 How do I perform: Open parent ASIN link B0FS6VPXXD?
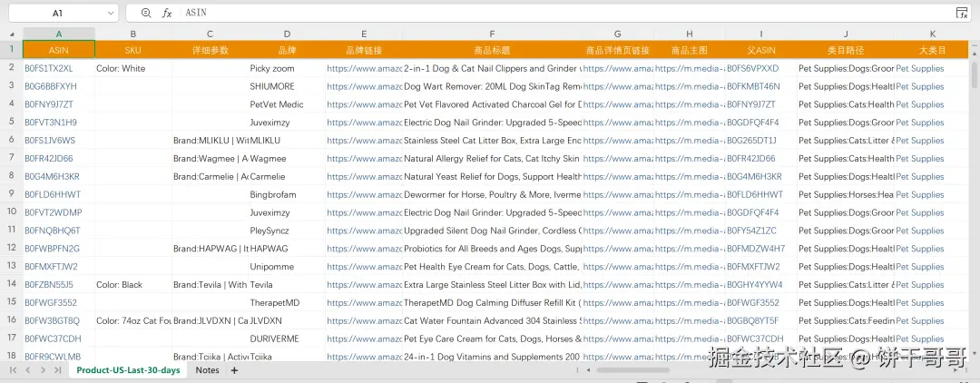pos(753,68)
